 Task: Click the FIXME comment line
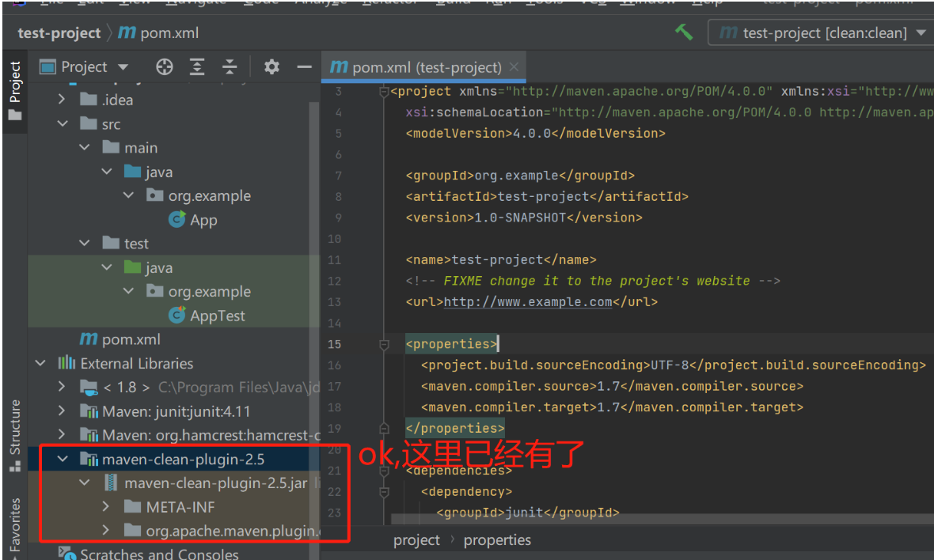coord(593,281)
